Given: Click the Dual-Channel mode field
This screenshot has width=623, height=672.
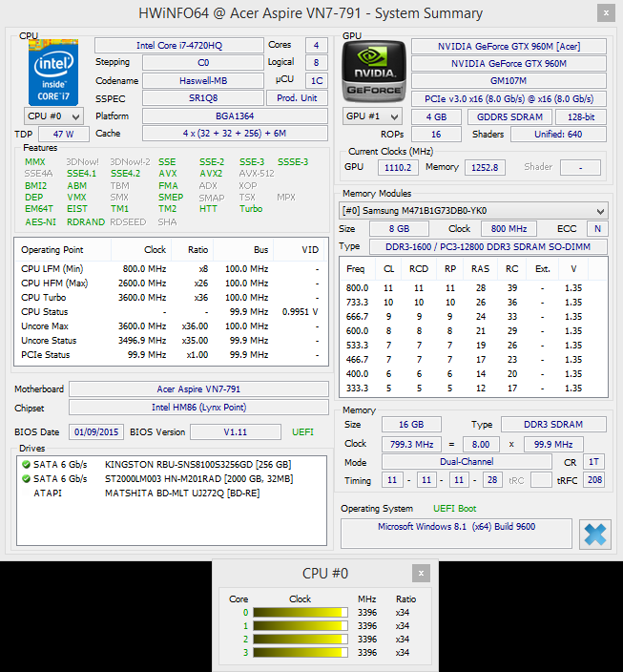Looking at the screenshot, I should pyautogui.click(x=467, y=462).
